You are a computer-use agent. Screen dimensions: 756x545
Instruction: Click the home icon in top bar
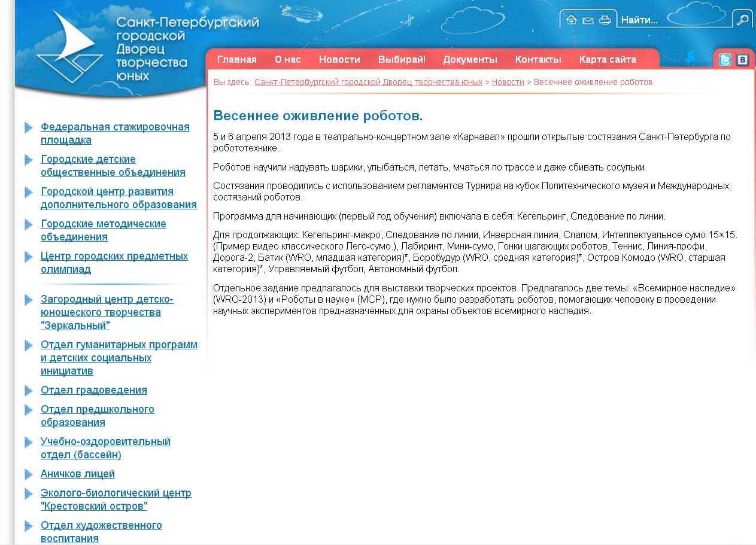pyautogui.click(x=571, y=20)
